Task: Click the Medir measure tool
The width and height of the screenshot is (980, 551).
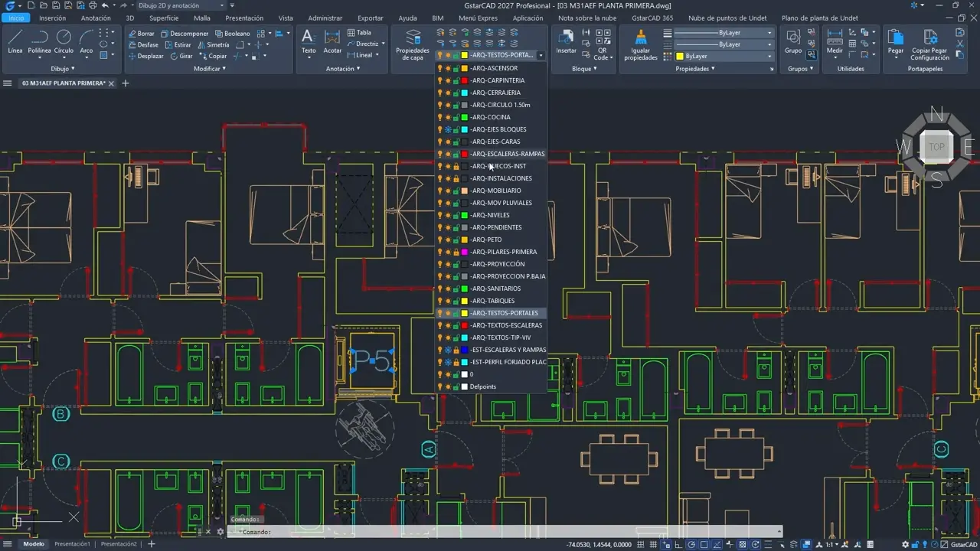Action: pyautogui.click(x=835, y=41)
